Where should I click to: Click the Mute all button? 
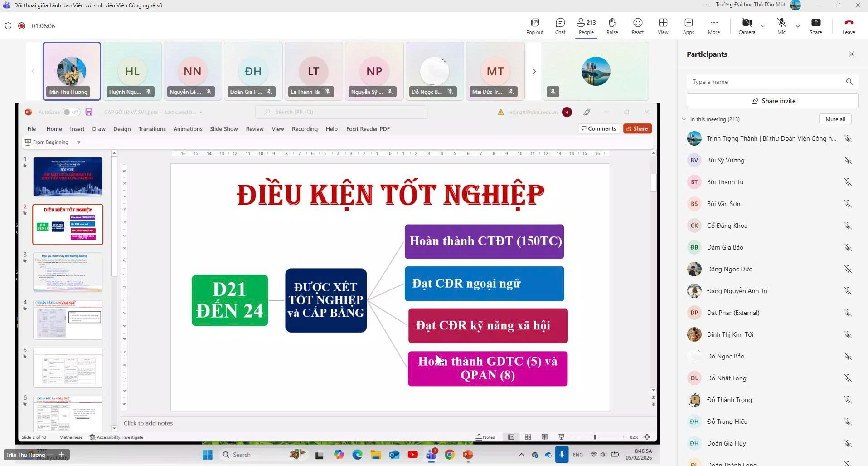(x=835, y=119)
